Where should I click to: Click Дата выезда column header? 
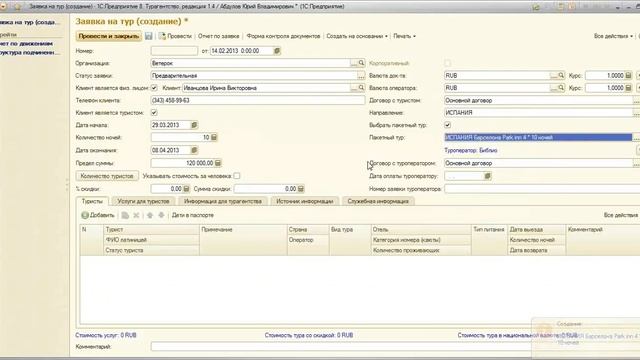coord(537,230)
